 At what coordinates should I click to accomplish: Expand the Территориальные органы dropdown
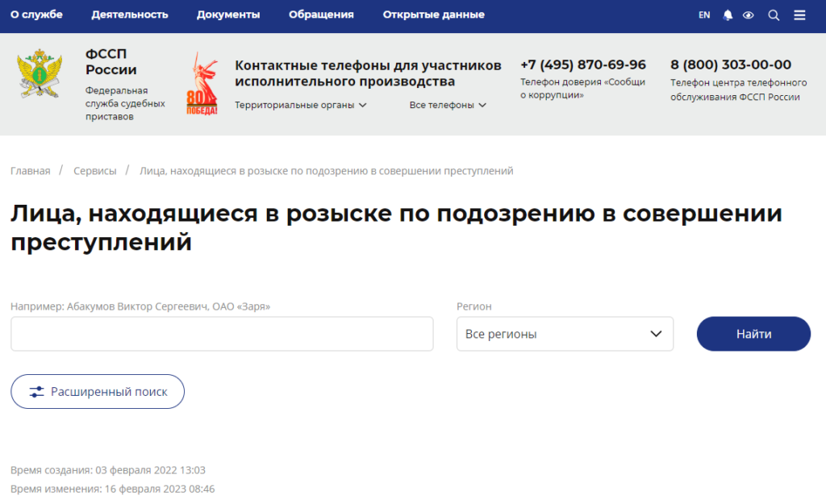tap(301, 105)
